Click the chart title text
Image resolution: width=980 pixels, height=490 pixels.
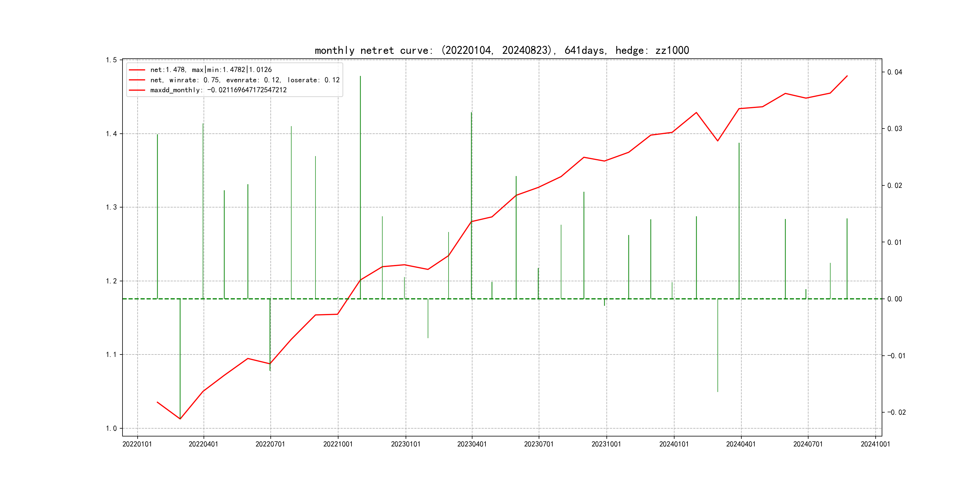(x=501, y=50)
